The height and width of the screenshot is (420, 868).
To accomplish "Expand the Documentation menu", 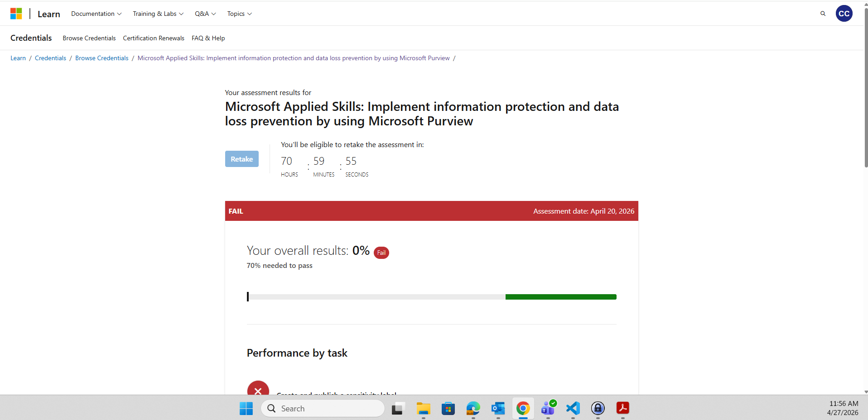I will (x=96, y=14).
